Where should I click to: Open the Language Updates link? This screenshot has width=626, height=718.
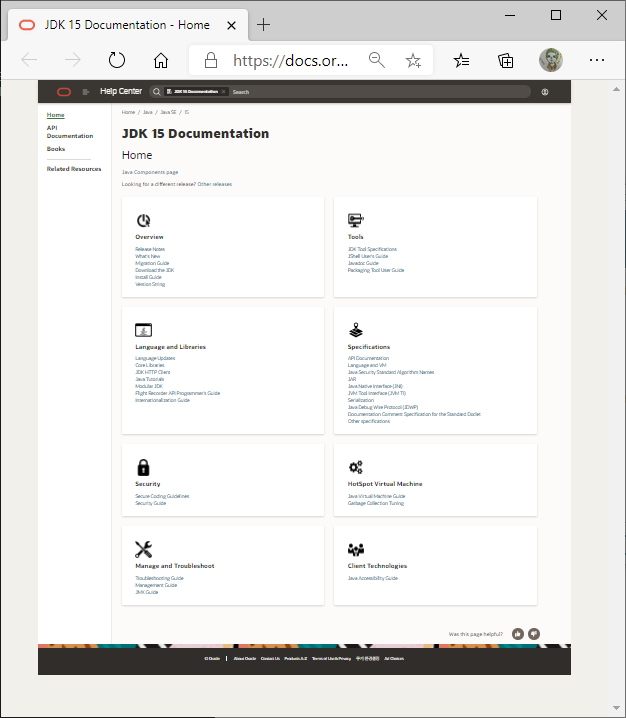tap(155, 358)
